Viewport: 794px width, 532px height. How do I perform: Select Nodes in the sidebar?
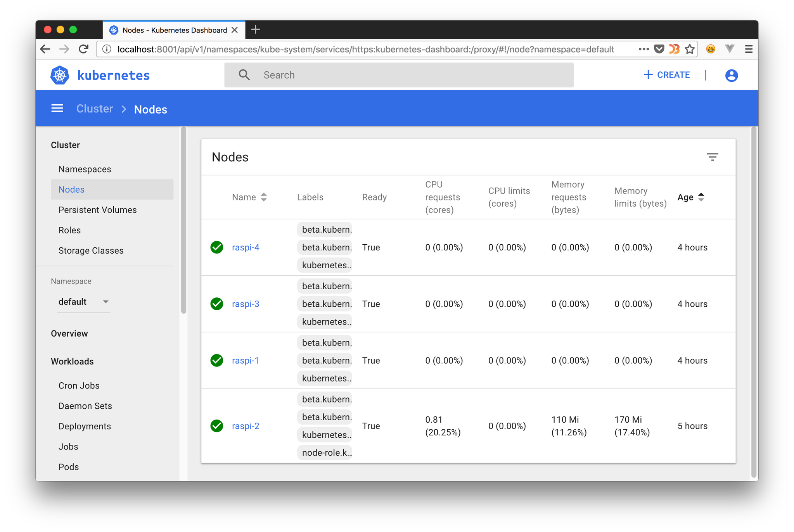tap(112, 189)
